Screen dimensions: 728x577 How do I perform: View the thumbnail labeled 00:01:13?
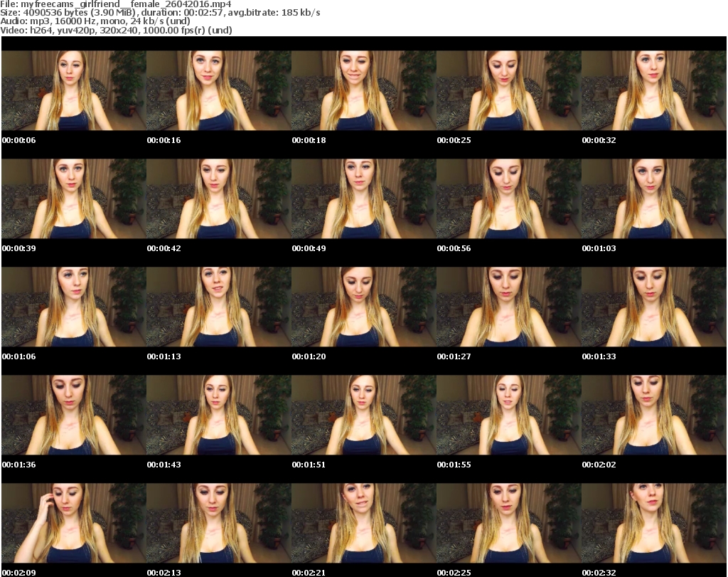[219, 307]
